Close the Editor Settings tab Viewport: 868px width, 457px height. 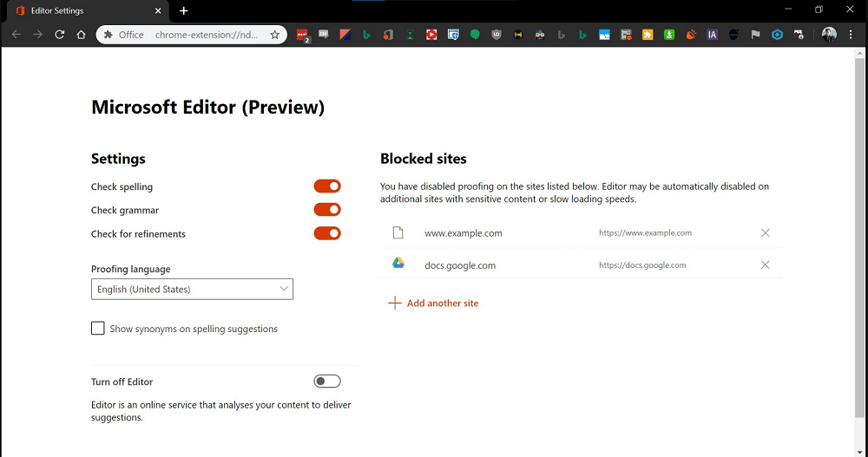pos(158,10)
